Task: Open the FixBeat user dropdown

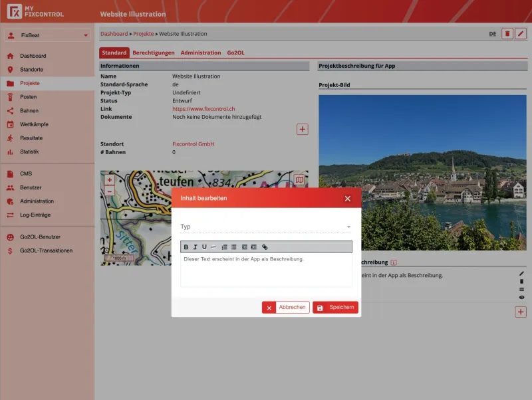Action: click(x=47, y=35)
